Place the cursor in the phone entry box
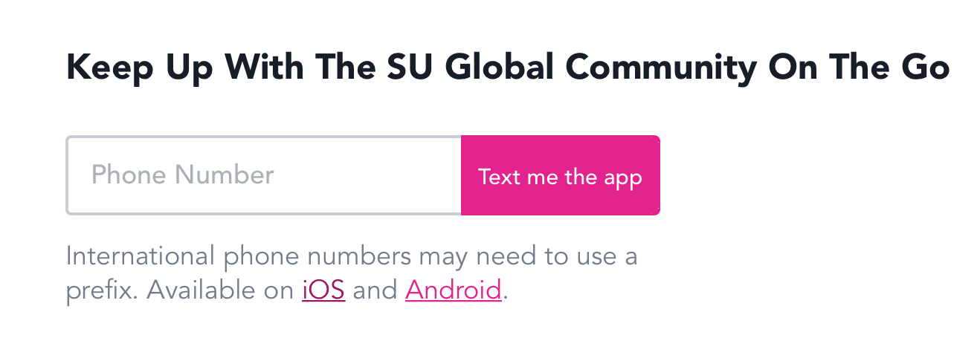The image size is (980, 361). coord(264,175)
